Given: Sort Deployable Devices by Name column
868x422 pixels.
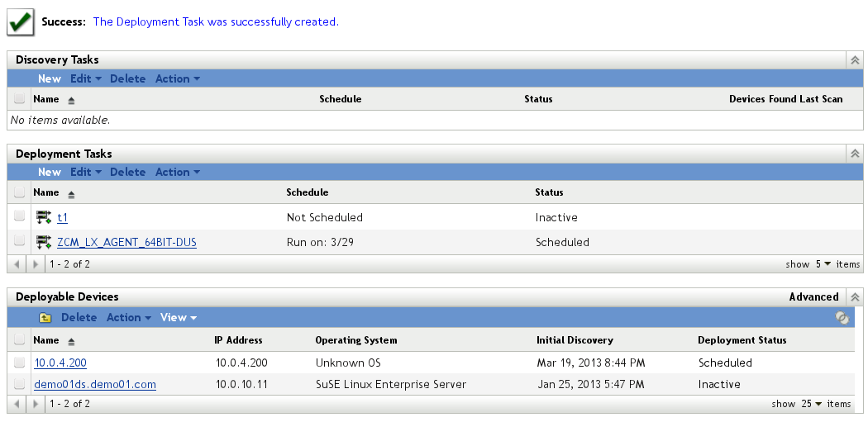Looking at the screenshot, I should [x=46, y=340].
